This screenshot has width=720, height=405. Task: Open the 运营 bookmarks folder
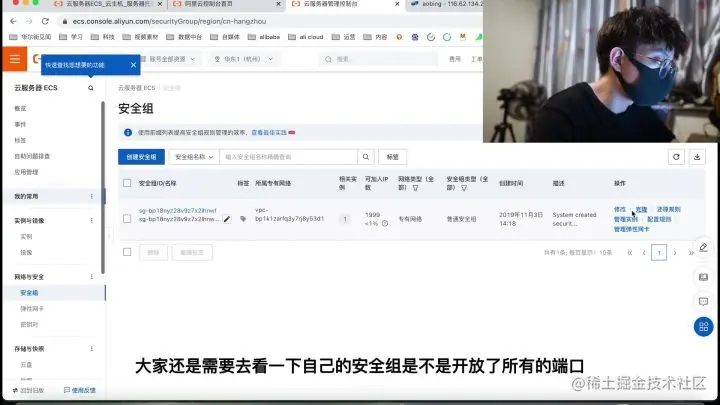[343, 37]
